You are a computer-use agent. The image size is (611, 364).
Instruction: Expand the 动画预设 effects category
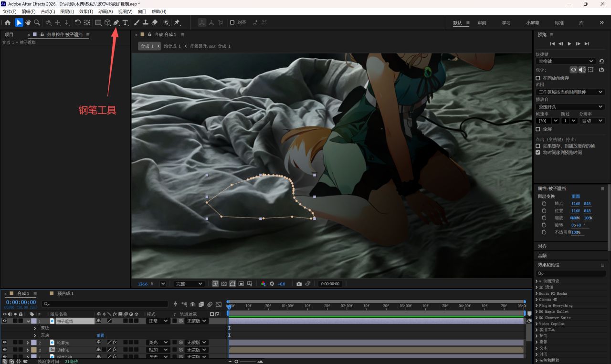coord(537,281)
